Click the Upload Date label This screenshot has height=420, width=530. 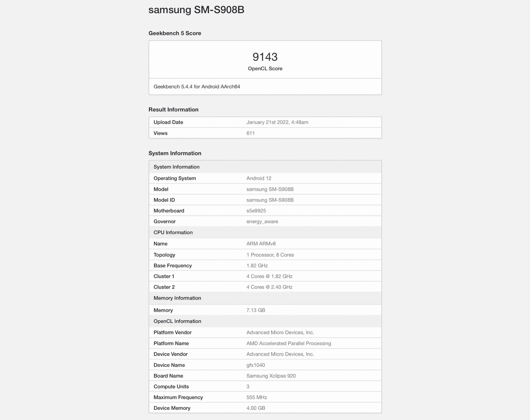pyautogui.click(x=168, y=122)
